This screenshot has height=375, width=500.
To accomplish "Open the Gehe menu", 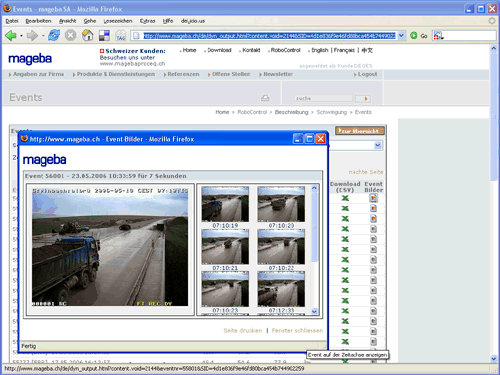I will point(90,21).
